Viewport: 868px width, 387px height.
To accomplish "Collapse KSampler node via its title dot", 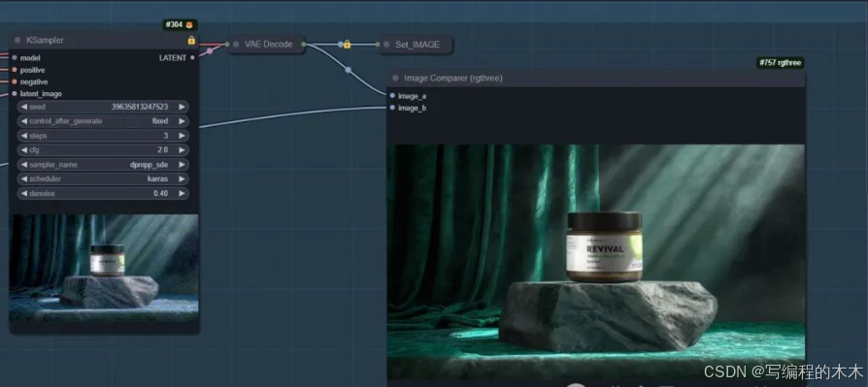I will tap(17, 41).
